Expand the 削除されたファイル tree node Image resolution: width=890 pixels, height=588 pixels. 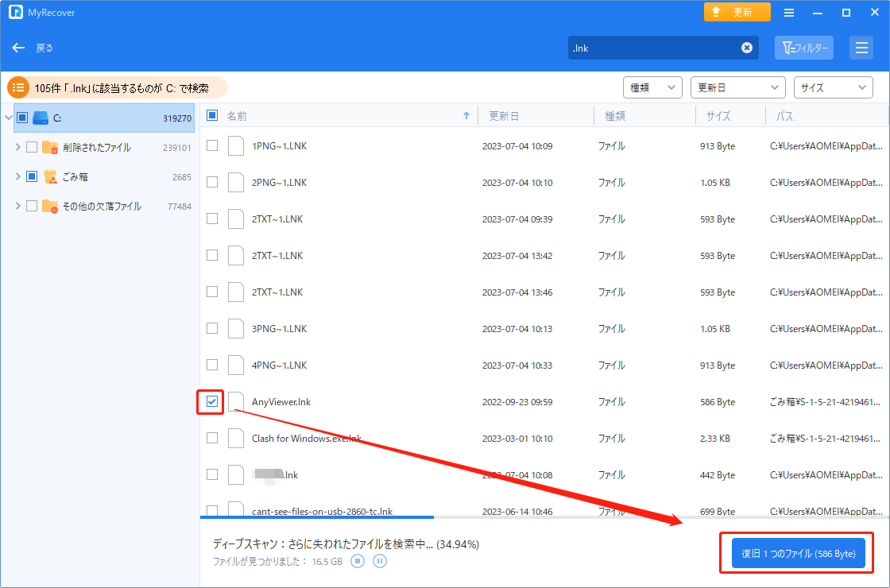(x=17, y=147)
